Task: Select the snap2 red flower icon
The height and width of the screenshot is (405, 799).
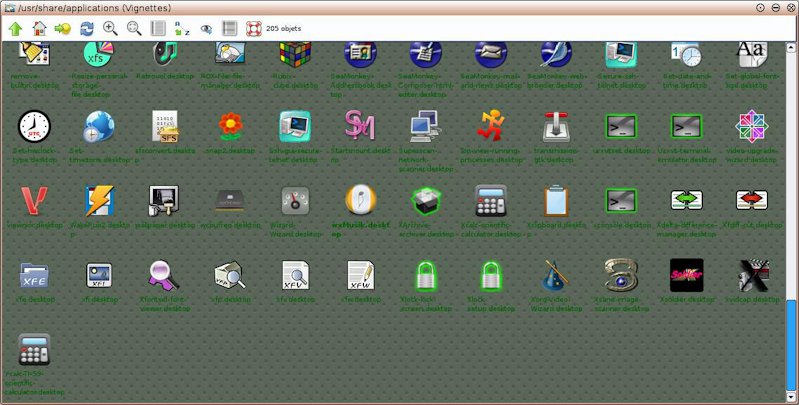Action: pos(230,126)
